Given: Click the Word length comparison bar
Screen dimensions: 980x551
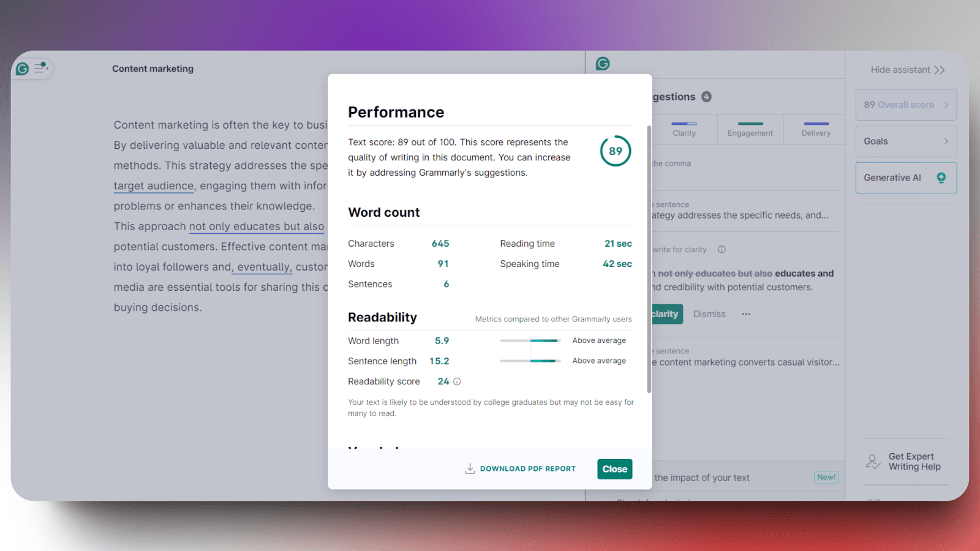Looking at the screenshot, I should point(530,340).
